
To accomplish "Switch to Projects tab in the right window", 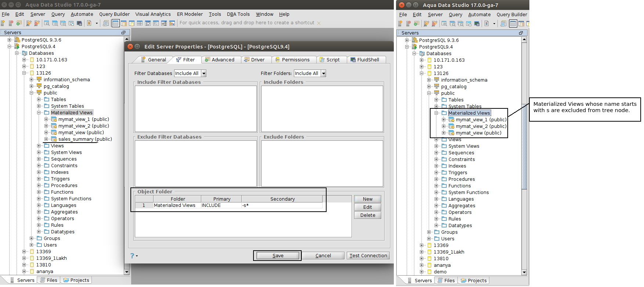I will [474, 281].
